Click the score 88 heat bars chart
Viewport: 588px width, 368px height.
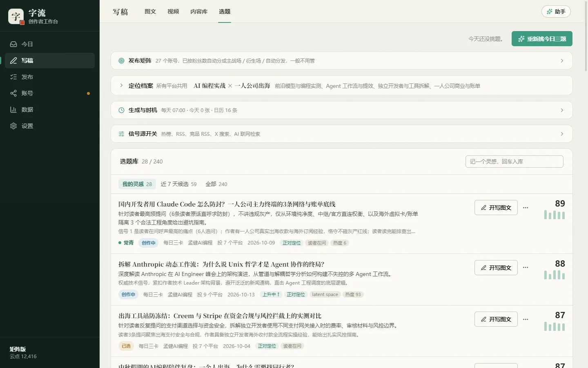(x=555, y=274)
